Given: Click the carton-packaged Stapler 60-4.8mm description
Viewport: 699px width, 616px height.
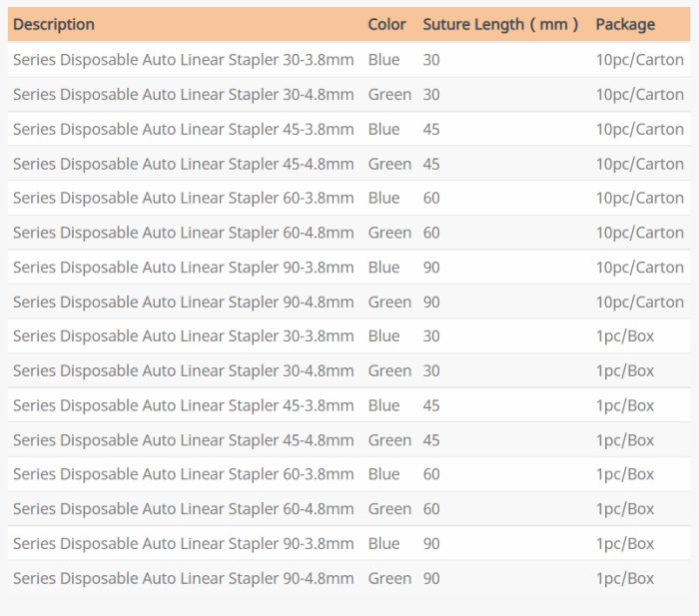Looking at the screenshot, I should pyautogui.click(x=183, y=233).
